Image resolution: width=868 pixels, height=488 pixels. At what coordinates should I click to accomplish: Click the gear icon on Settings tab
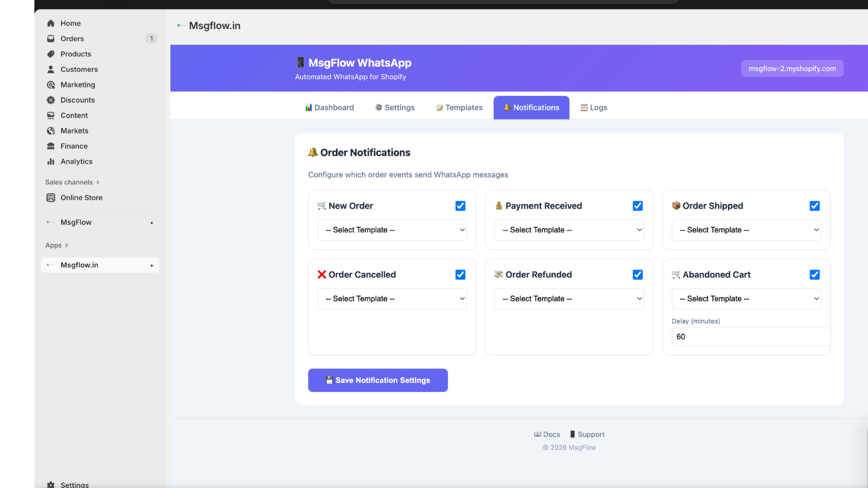click(x=379, y=107)
